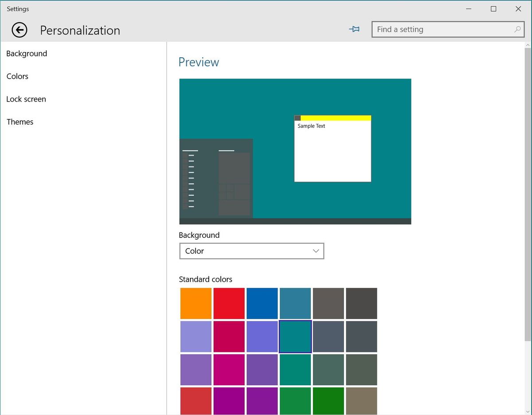Click the back arrow to return to Settings
The width and height of the screenshot is (532, 415).
pos(19,30)
